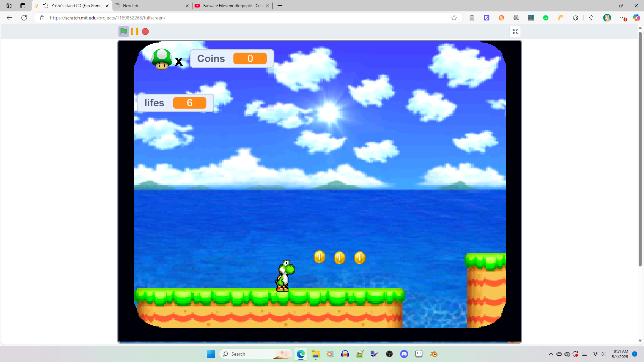Go back to previous page
The width and height of the screenshot is (644, 362).
coord(9,18)
